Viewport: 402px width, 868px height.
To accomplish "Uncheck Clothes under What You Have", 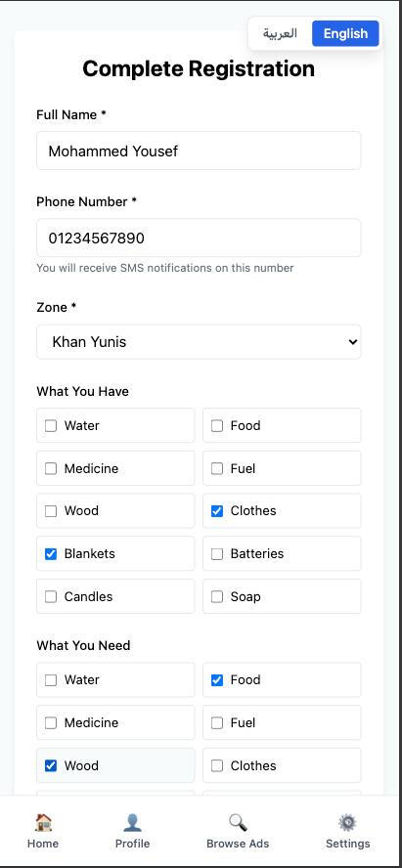I will click(x=217, y=511).
